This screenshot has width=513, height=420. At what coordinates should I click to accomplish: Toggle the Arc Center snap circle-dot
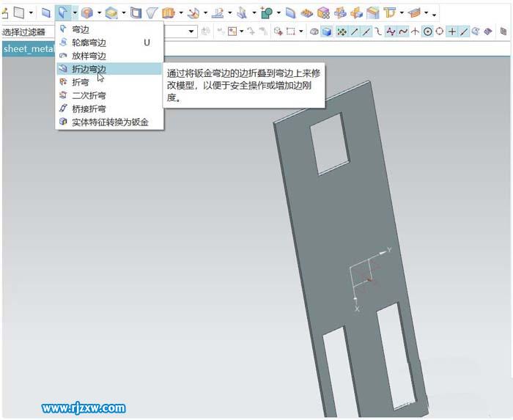coord(427,32)
